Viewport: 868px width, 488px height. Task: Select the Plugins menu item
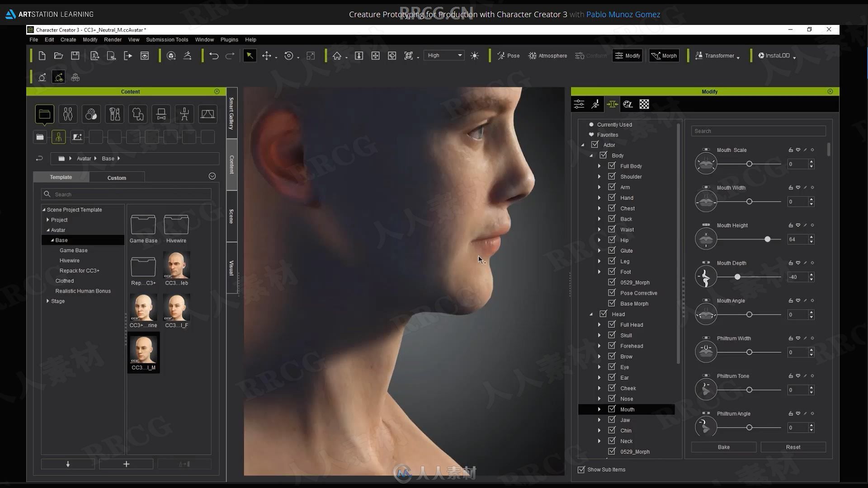click(x=228, y=39)
